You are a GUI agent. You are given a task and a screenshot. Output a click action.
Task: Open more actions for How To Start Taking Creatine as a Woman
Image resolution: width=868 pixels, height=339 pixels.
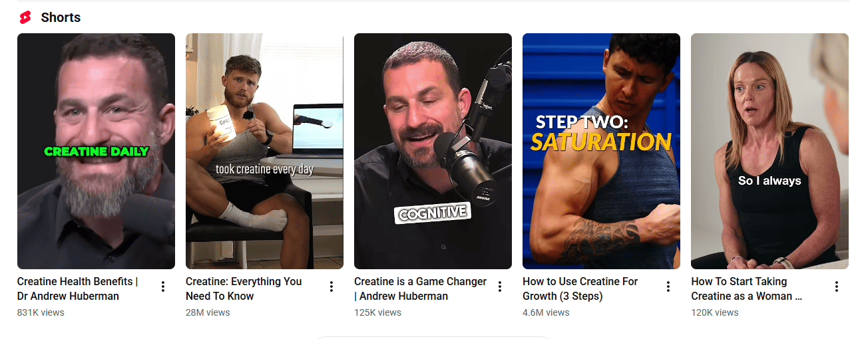837,286
